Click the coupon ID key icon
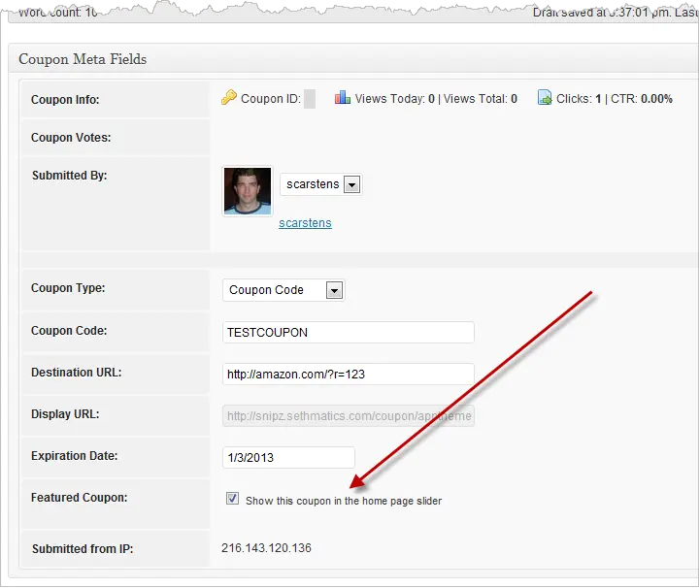The height and width of the screenshot is (588, 700). [x=228, y=97]
